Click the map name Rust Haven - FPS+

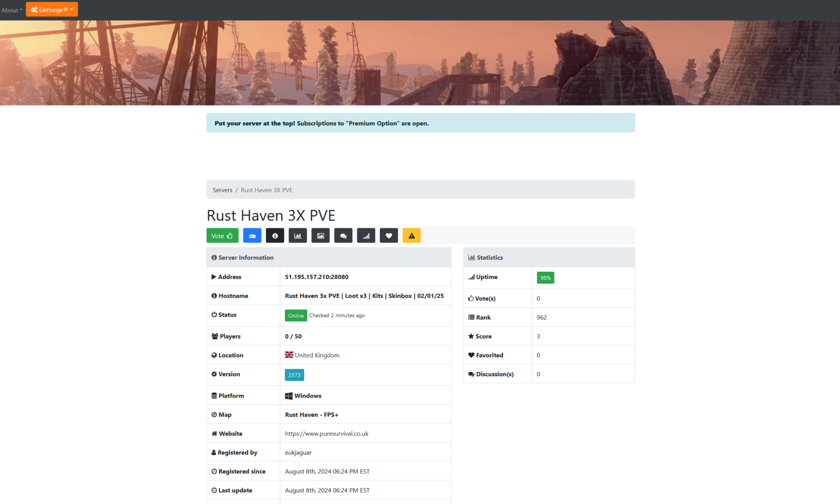[311, 415]
